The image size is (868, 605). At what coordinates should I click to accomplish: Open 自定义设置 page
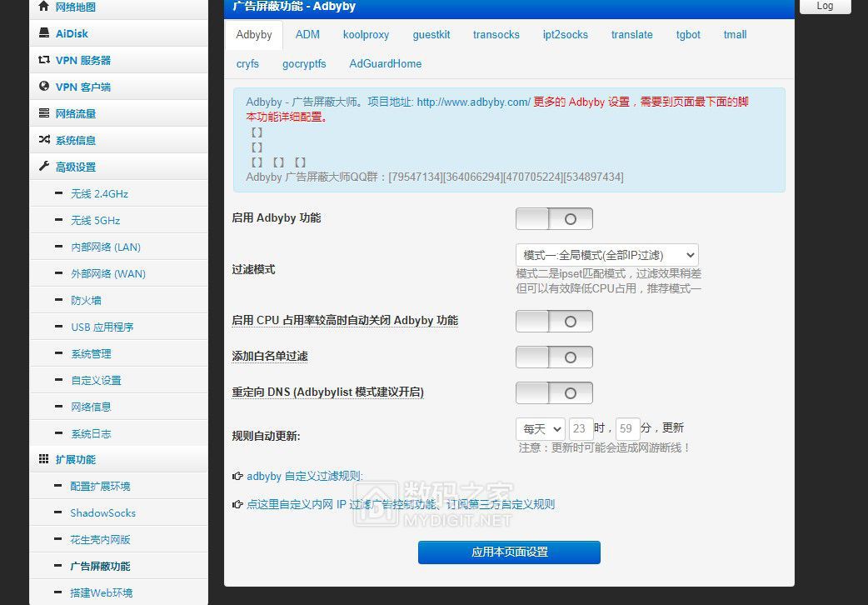[x=118, y=379]
